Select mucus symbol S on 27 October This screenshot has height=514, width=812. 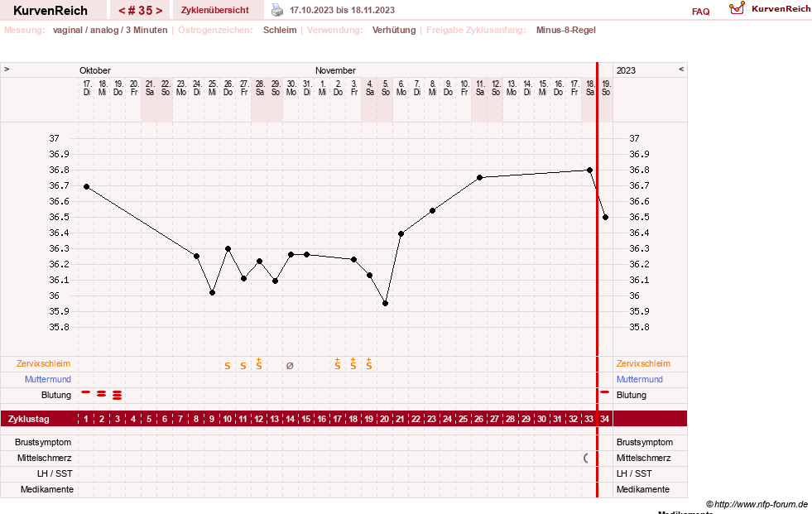[243, 366]
